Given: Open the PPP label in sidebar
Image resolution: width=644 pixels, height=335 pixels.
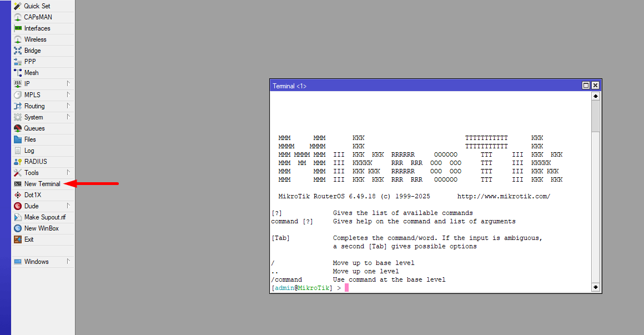Looking at the screenshot, I should (30, 62).
